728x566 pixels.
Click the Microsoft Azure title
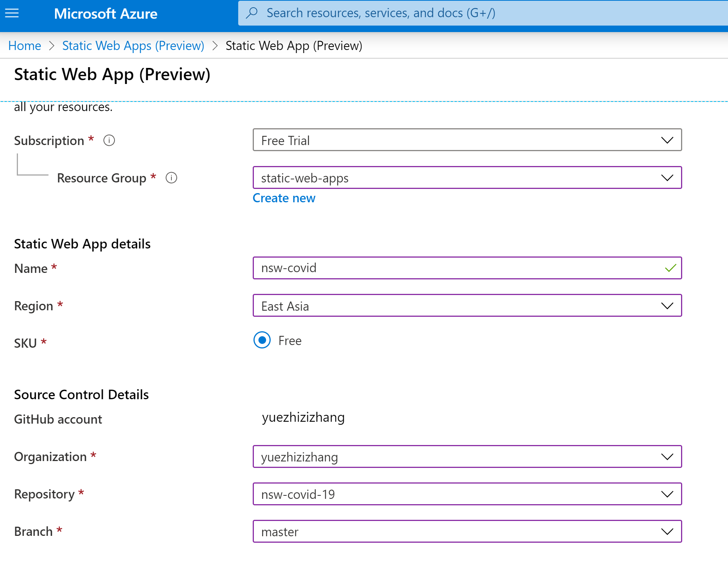(106, 14)
